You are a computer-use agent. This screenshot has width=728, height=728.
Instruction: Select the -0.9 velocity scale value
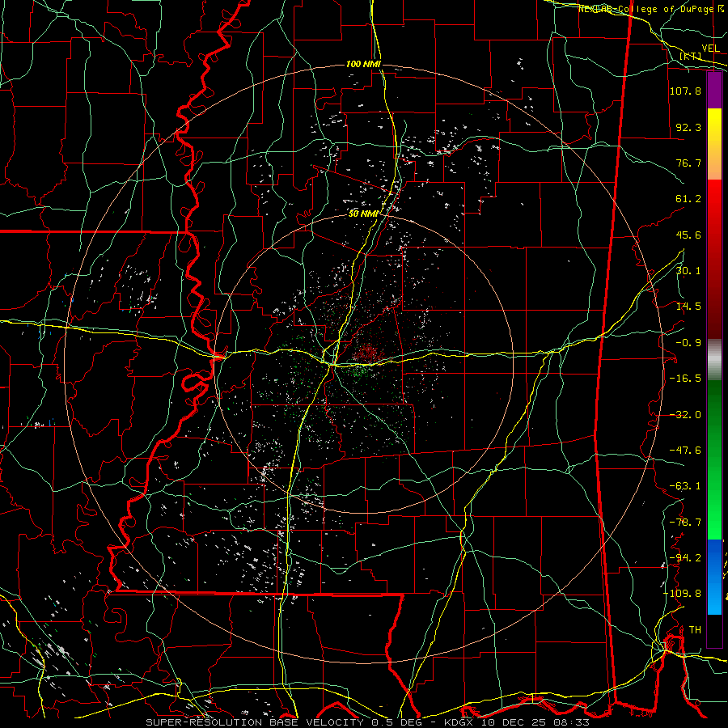[688, 343]
